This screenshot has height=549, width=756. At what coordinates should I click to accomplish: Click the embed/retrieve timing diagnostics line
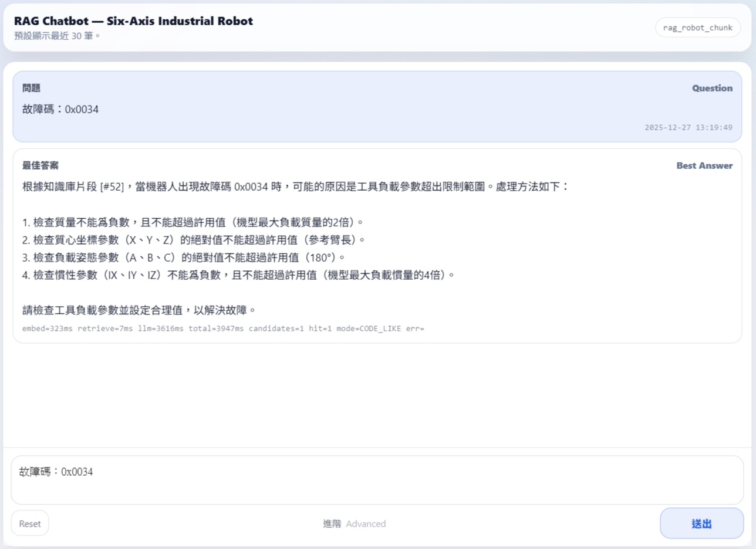pos(222,328)
